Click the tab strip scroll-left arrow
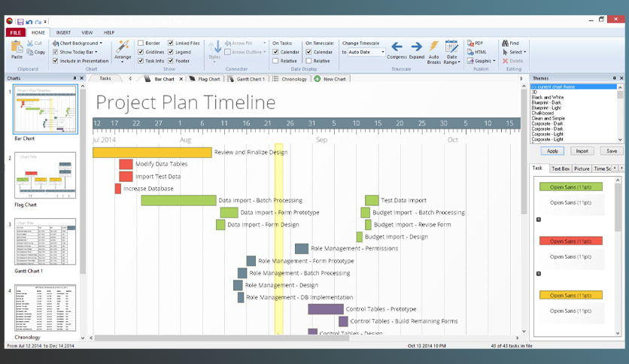Viewport: 629px width, 364px height. pos(130,78)
